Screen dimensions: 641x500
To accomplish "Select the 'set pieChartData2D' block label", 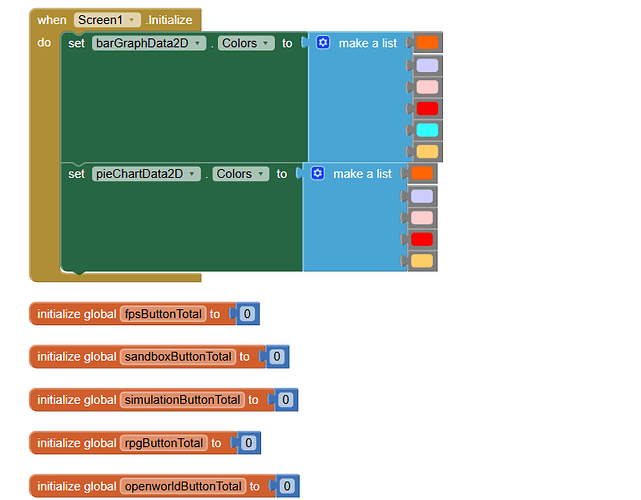I will [76, 174].
